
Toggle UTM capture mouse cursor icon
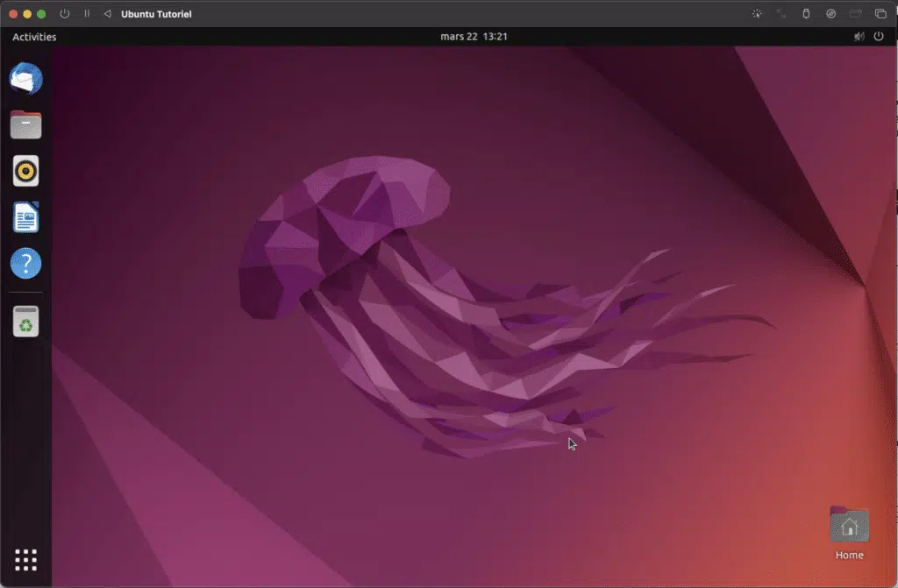pos(757,14)
